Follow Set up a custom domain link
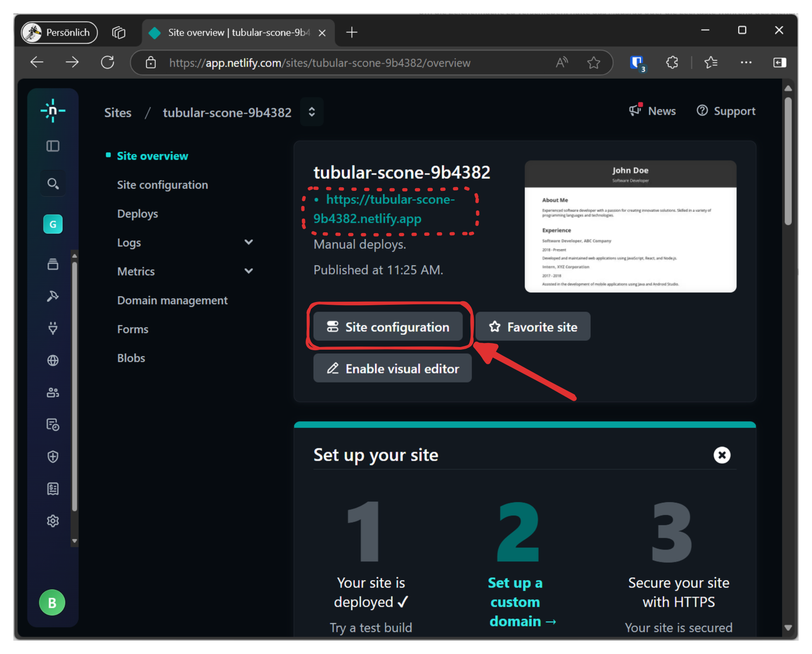 point(522,602)
